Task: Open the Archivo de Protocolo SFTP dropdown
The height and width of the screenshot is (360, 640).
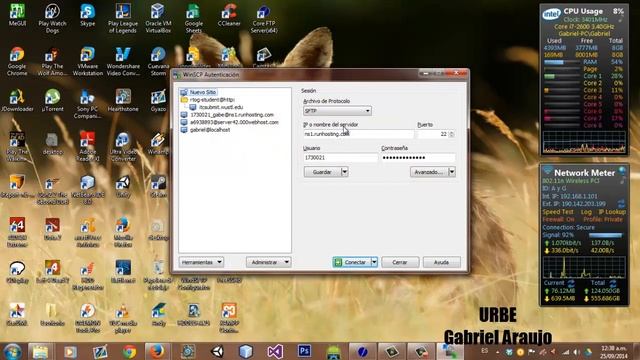Action: click(337, 111)
